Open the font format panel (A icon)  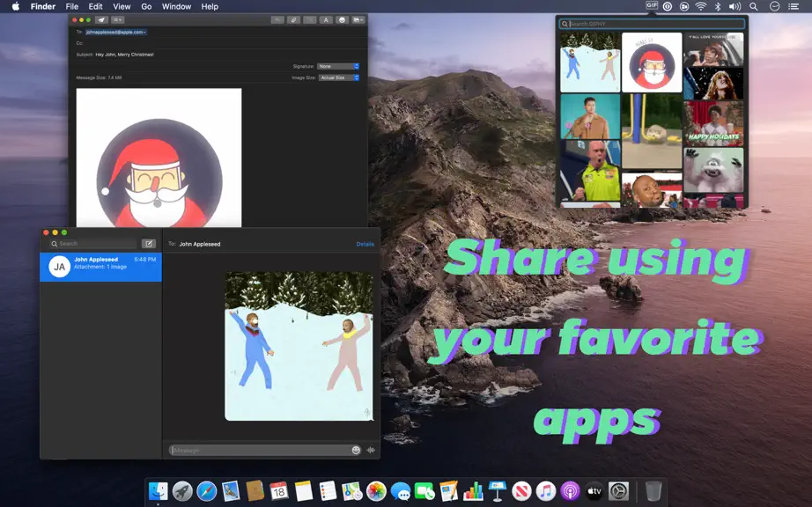click(326, 20)
